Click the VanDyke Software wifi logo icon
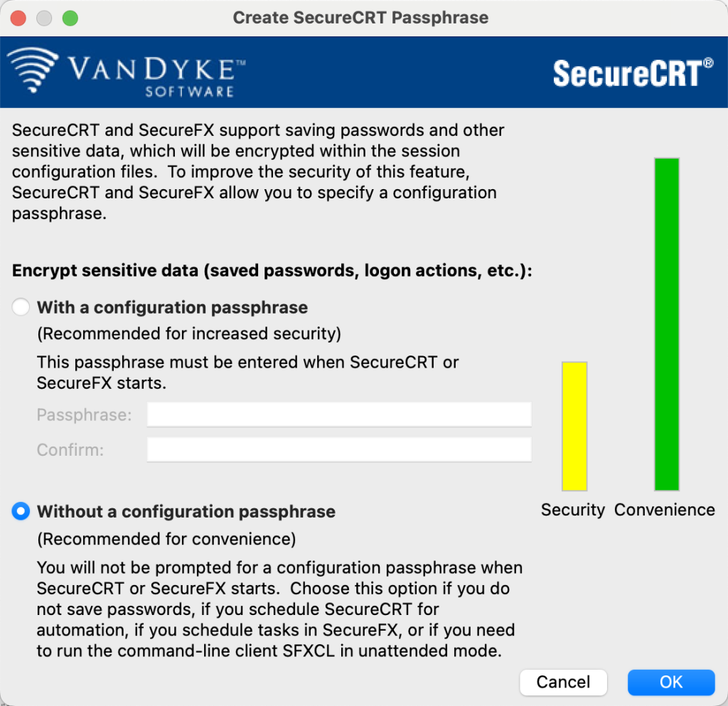Screen dimensions: 728x706 pyautogui.click(x=33, y=70)
